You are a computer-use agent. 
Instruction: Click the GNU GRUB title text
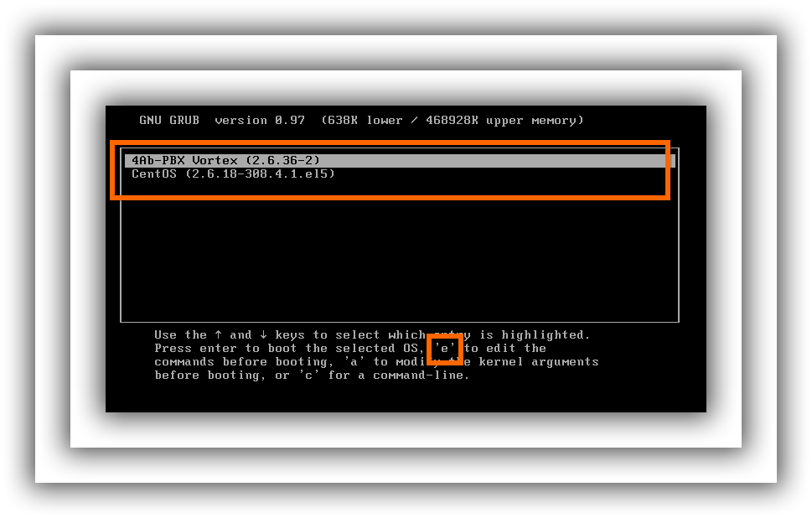point(169,121)
